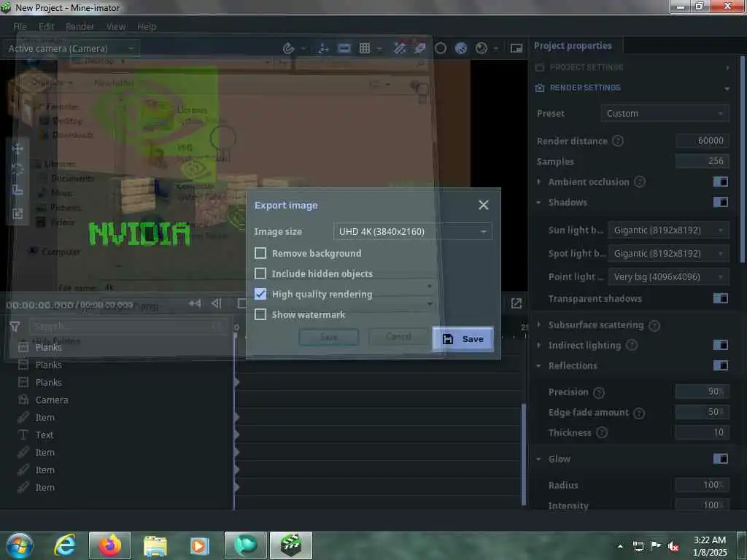Click the help icon beside Precision
This screenshot has width=747, height=560.
pos(599,392)
